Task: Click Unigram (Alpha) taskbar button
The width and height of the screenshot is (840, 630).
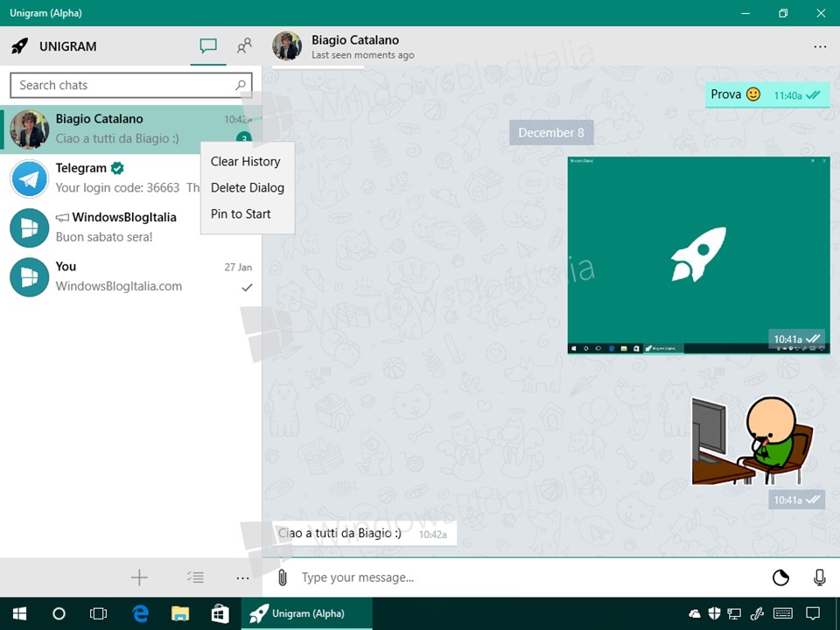Action: click(x=306, y=613)
